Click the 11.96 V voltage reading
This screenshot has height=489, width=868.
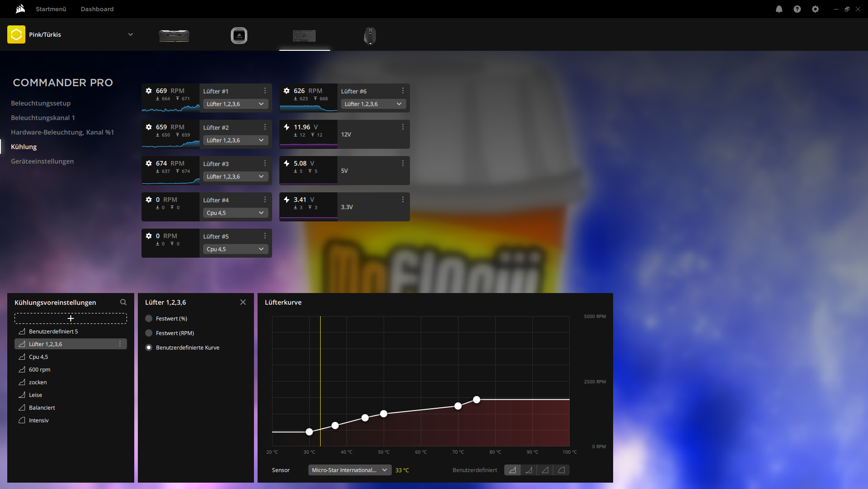click(x=306, y=127)
